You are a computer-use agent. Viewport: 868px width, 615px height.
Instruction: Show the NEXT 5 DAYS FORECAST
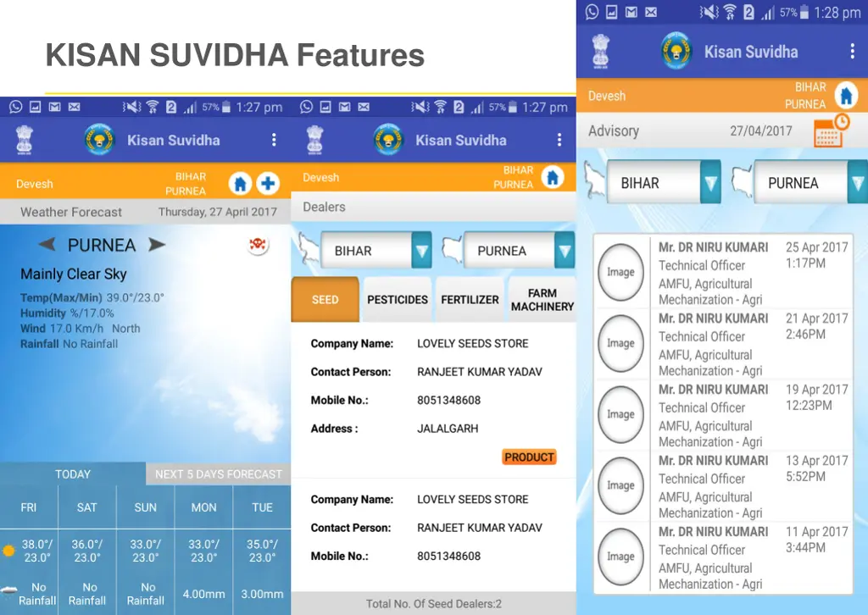pos(218,474)
